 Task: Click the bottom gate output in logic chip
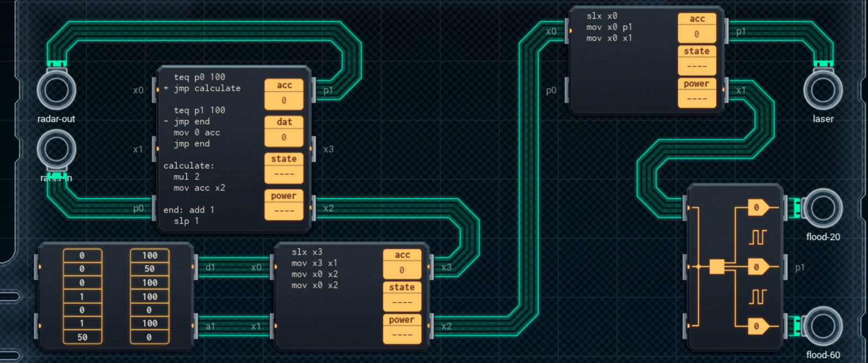757,326
